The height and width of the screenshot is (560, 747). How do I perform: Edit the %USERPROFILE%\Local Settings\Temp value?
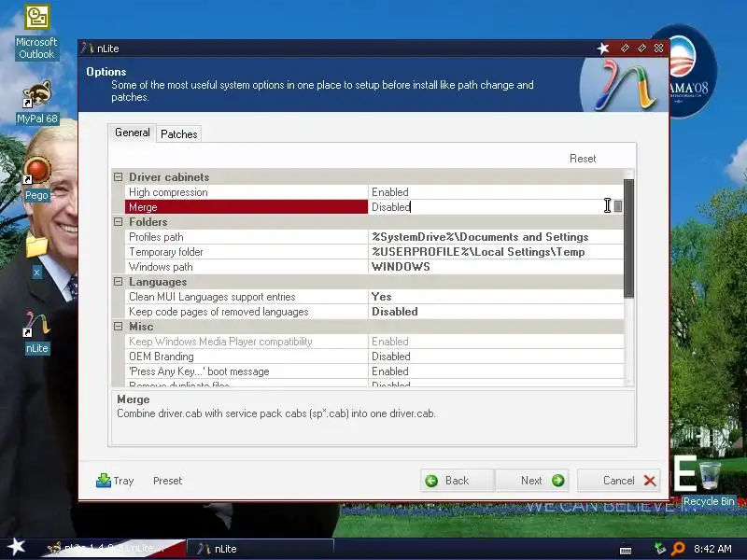pos(496,252)
